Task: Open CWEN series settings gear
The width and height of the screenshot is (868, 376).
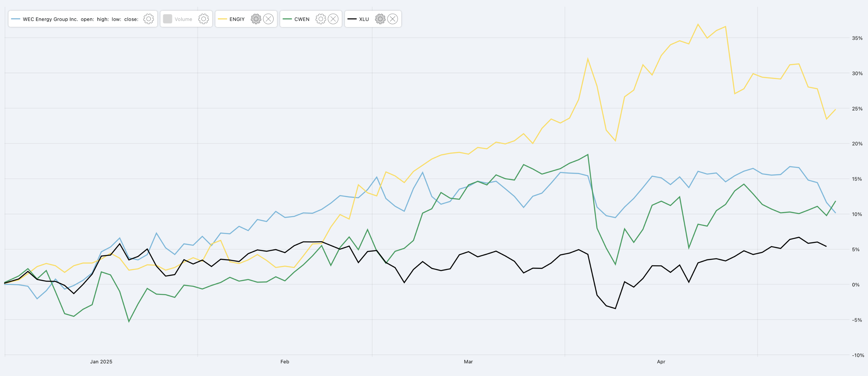Action: pyautogui.click(x=321, y=19)
